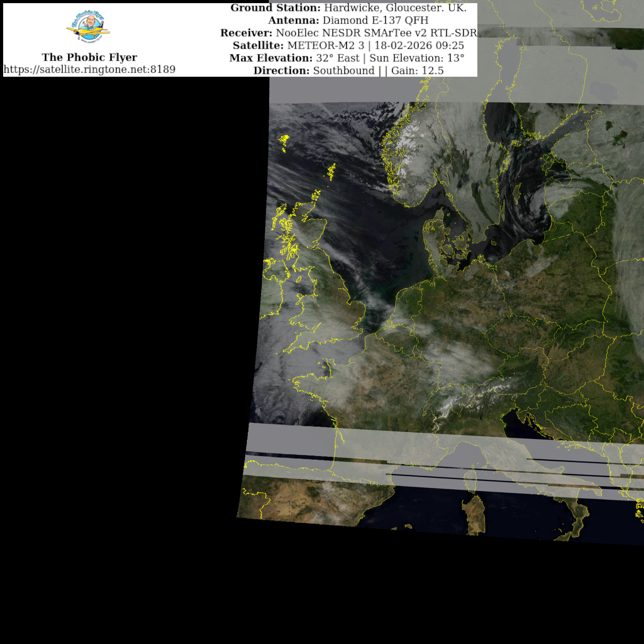The height and width of the screenshot is (644, 644).
Task: Click the Orkney Islands outline north of Scotland
Action: 316,195
